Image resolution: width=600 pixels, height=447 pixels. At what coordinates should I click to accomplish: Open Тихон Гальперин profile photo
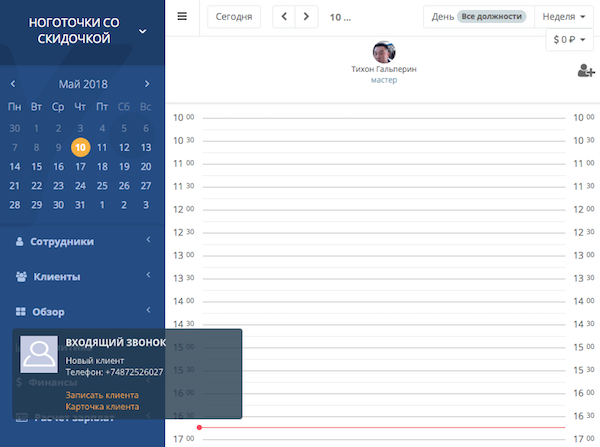(383, 52)
